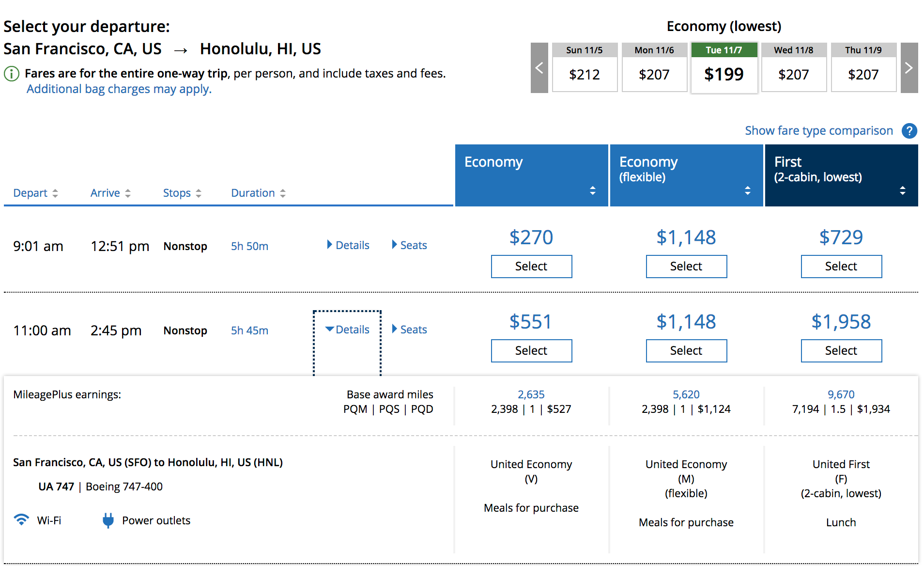Viewport: 924px width, 566px height.
Task: Sort by Economy (flexible) column header
Action: [686, 175]
